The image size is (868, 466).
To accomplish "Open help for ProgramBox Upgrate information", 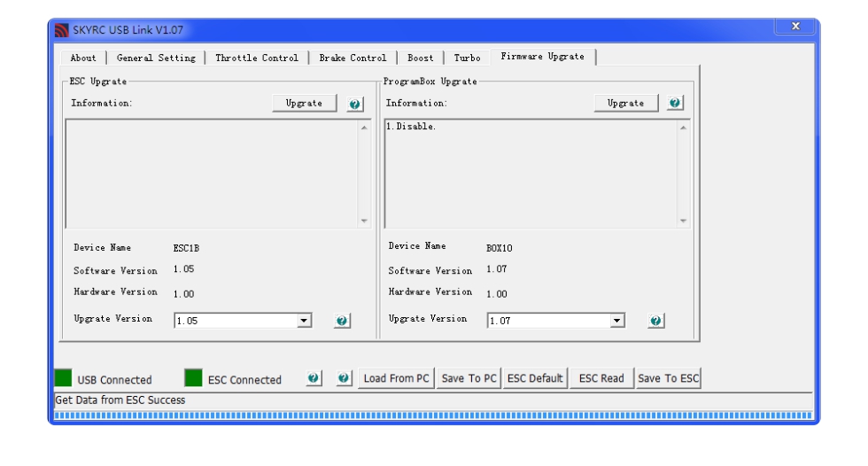I will coord(675,103).
